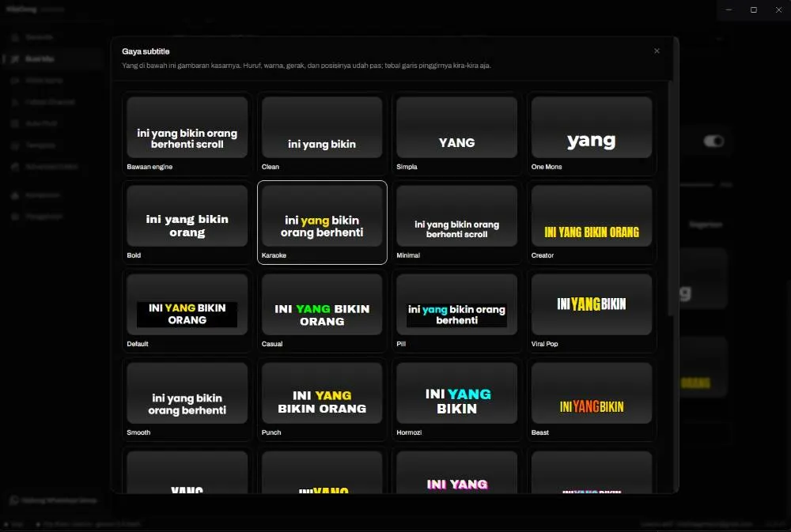This screenshot has height=532, width=791.
Task: Choose the Minimal subtitle style
Action: tap(456, 222)
